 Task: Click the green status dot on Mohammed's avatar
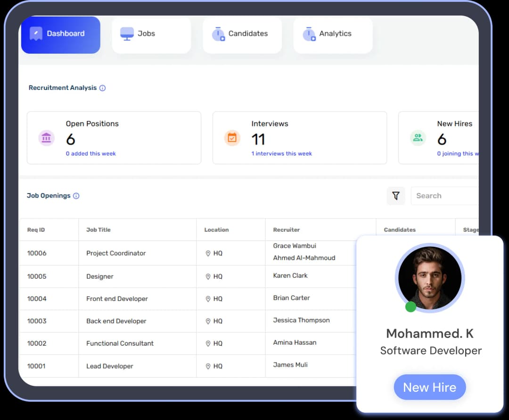point(410,307)
